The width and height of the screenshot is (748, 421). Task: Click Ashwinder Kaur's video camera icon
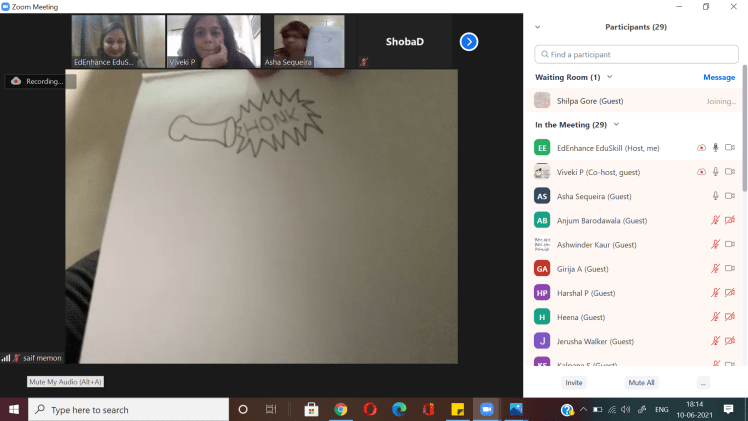pos(729,244)
